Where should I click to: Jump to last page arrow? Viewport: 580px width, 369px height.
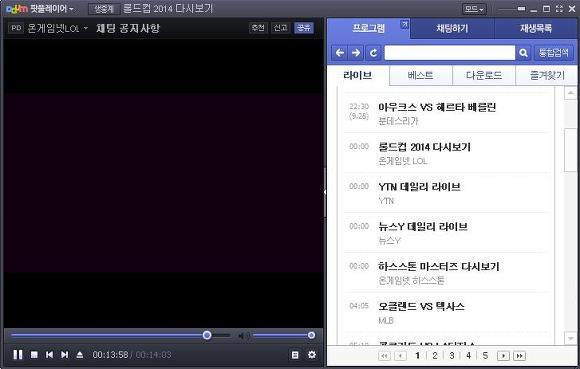click(519, 356)
